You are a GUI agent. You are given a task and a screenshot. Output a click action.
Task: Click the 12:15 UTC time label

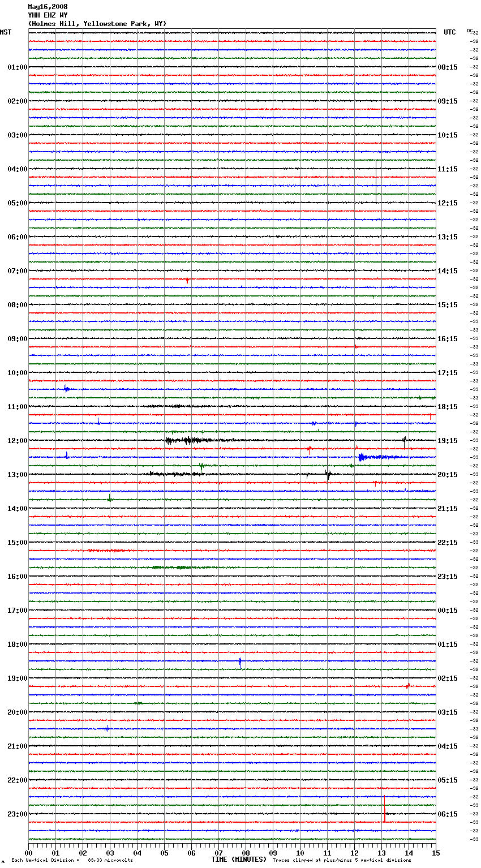pos(448,203)
